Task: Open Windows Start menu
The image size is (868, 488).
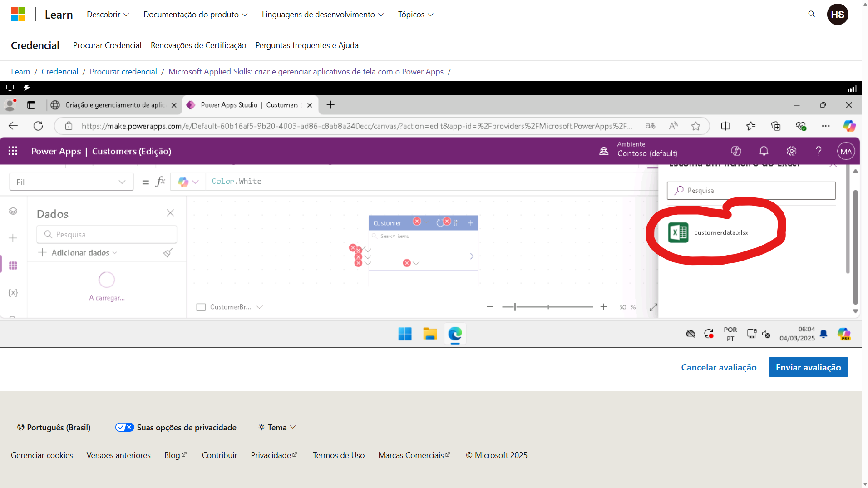Action: coord(405,334)
